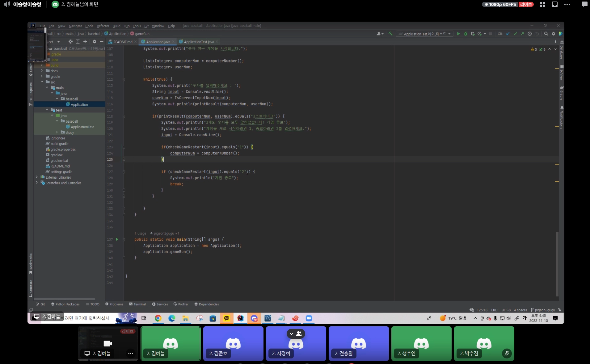Image resolution: width=590 pixels, height=364 pixels.
Task: Click the Build project hammer icon
Action: (390, 34)
